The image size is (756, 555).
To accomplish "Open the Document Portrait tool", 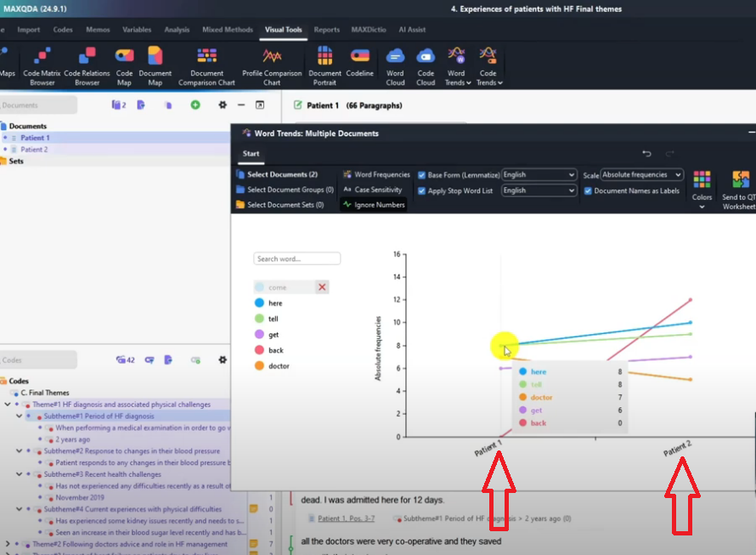I will tap(324, 66).
